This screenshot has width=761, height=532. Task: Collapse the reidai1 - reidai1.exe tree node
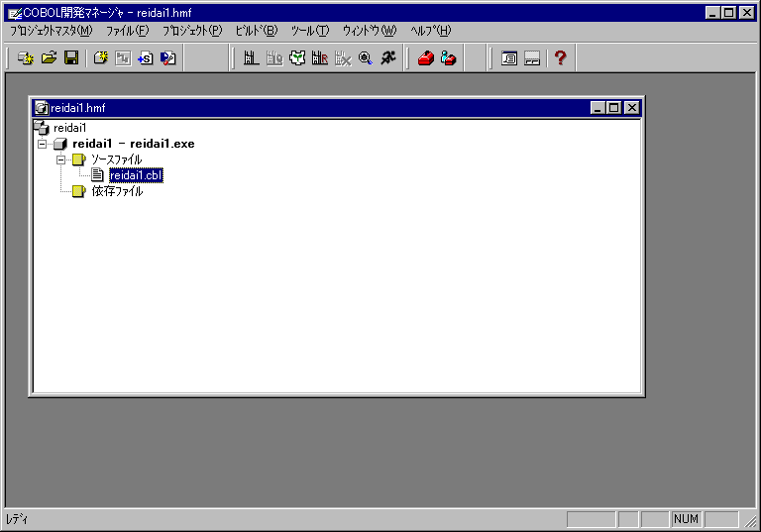[43, 145]
